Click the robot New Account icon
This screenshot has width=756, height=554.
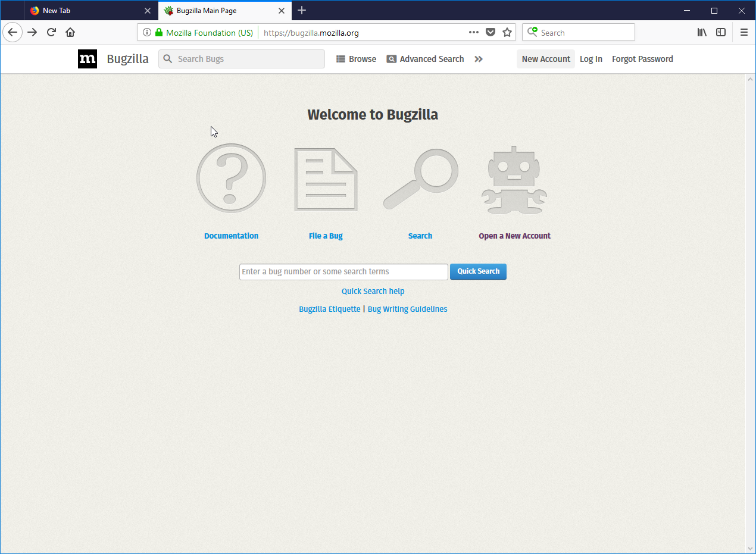(x=514, y=180)
